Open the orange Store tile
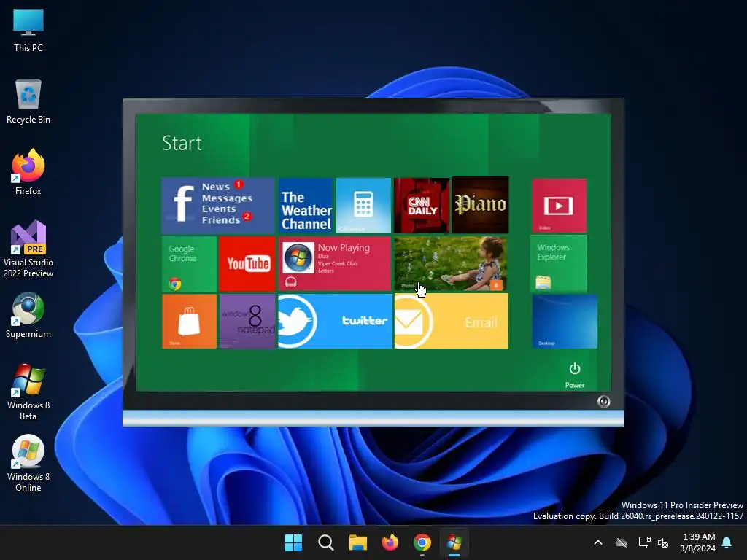 [x=190, y=322]
